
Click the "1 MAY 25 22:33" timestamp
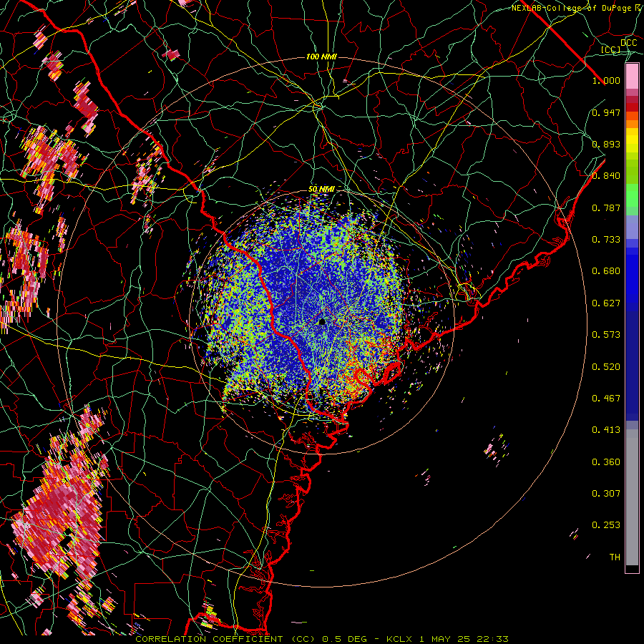(464, 639)
